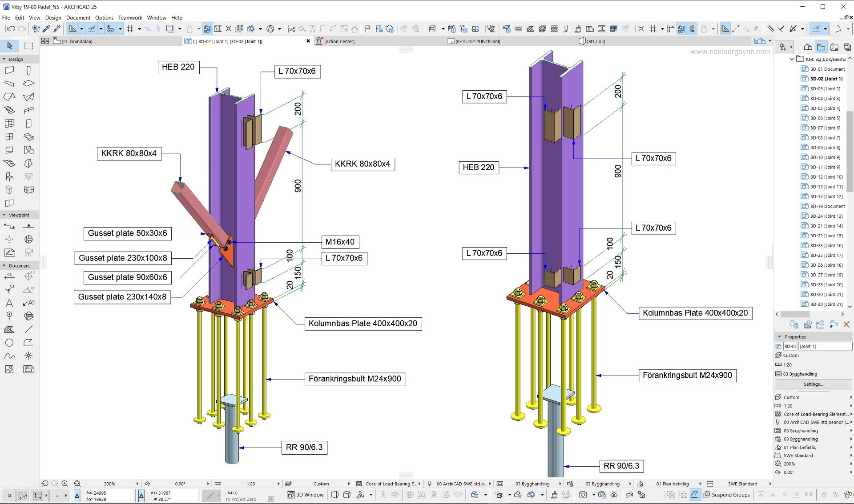Select the Line tool
The image size is (854, 504).
tap(28, 330)
